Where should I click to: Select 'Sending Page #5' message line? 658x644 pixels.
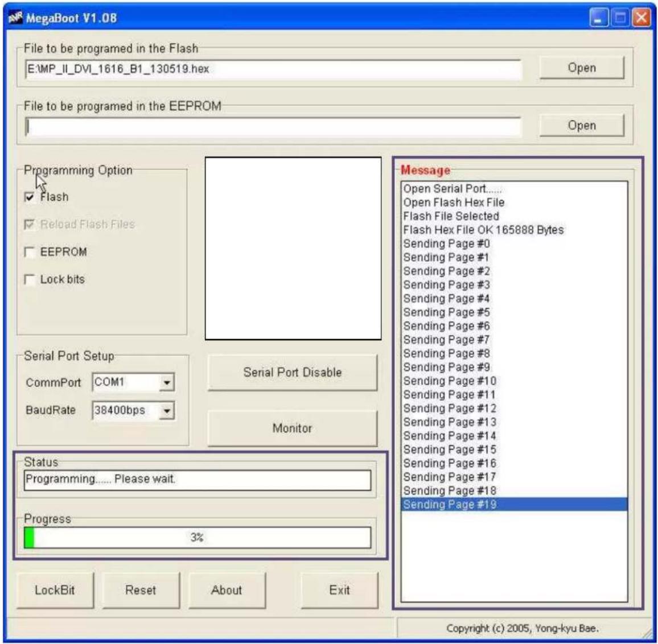pos(513,312)
